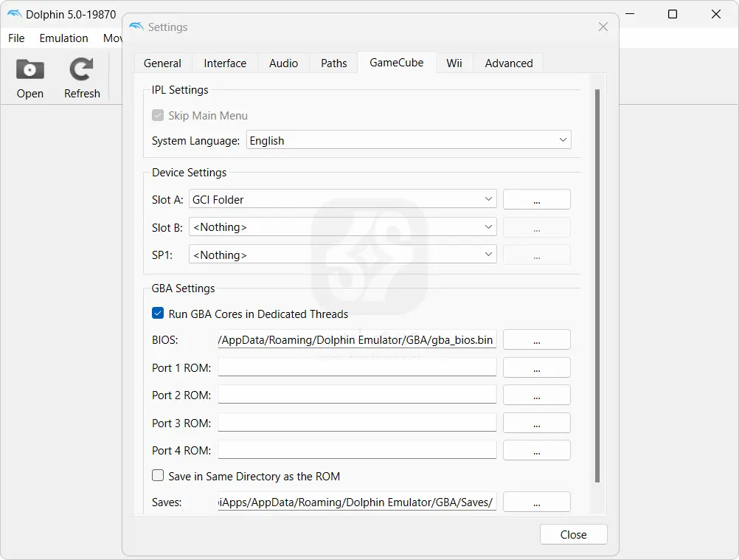Open the Emulation menu
Viewport: 739px width, 560px height.
click(x=63, y=38)
